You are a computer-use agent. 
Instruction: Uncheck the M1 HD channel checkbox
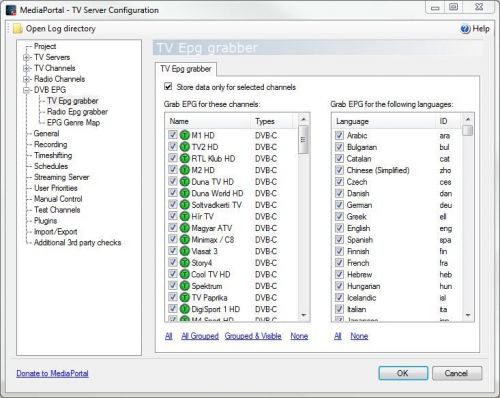(173, 135)
